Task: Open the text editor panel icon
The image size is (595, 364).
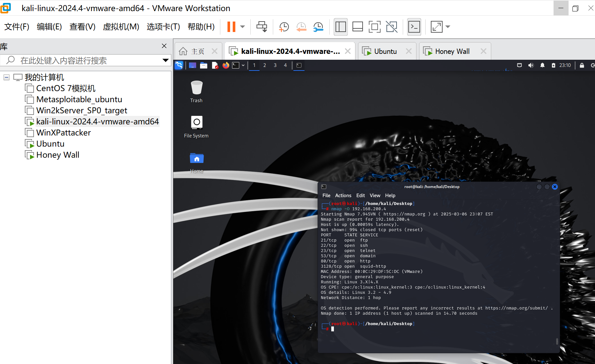Action: coord(215,65)
